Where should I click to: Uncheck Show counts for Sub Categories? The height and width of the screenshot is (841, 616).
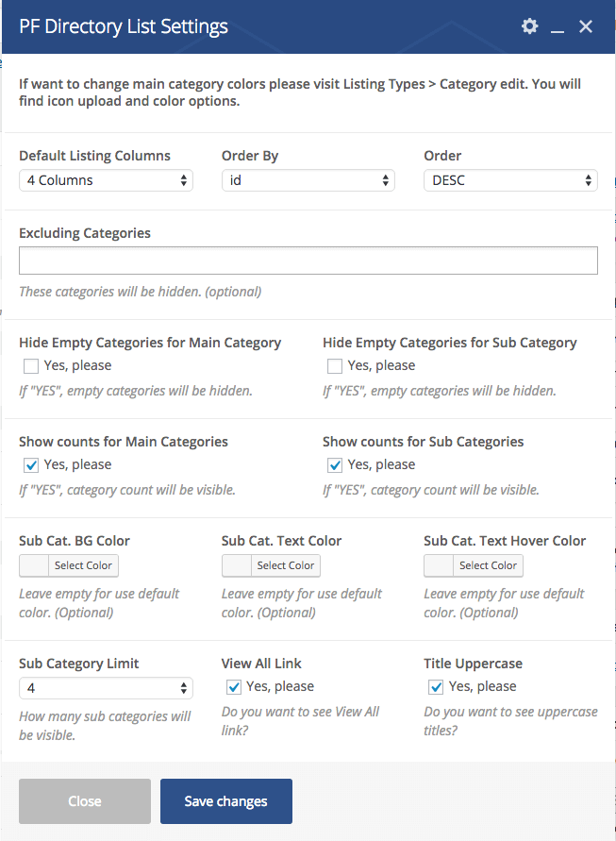[334, 464]
